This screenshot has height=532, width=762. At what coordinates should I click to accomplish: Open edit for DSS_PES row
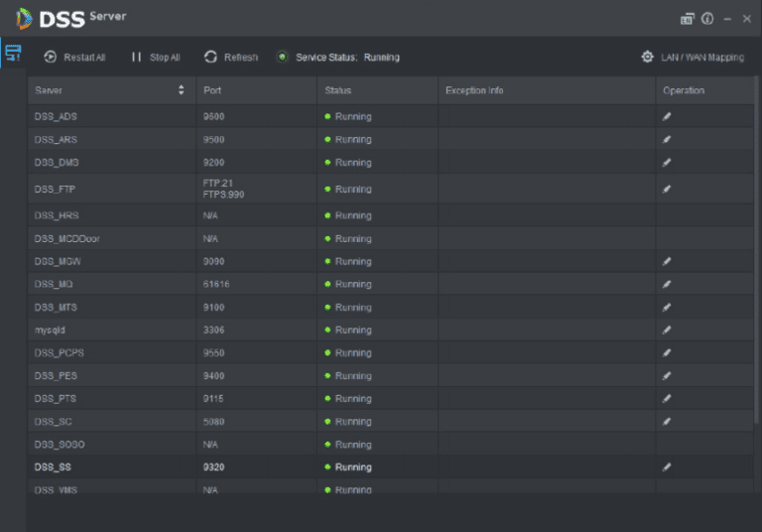[x=667, y=375]
